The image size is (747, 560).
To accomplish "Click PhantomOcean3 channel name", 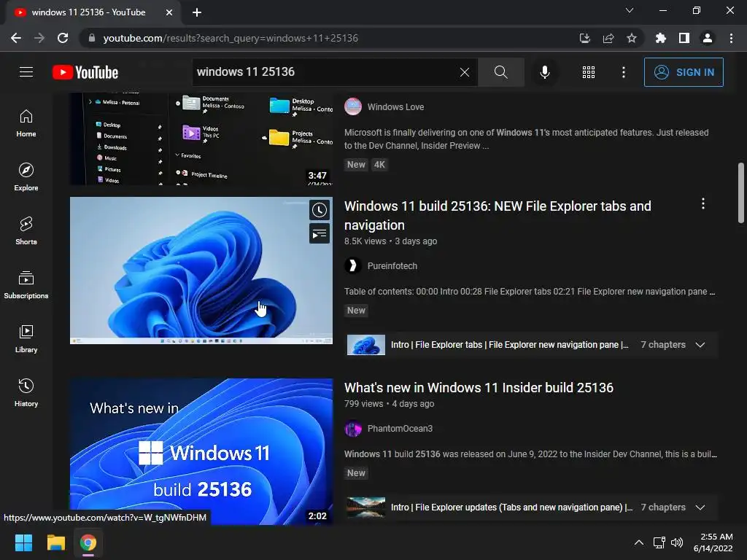I will (400, 429).
